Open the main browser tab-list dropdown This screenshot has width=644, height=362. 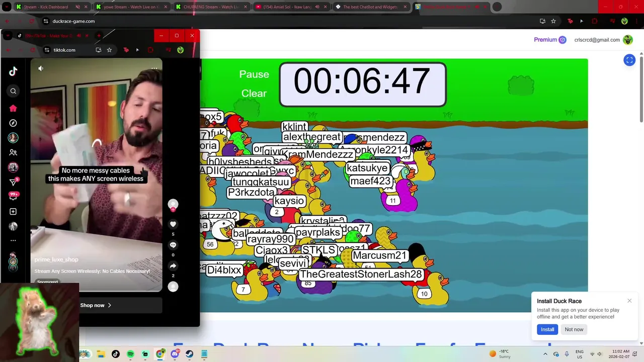click(x=7, y=7)
